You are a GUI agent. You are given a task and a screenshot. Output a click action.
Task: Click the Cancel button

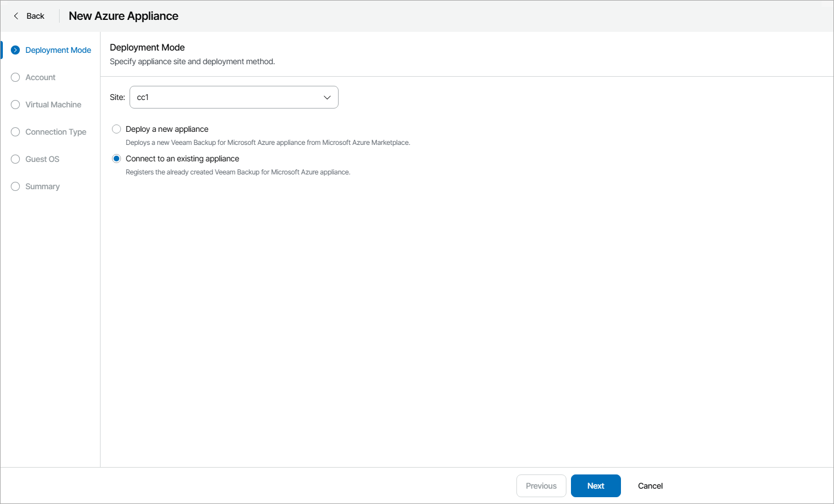pyautogui.click(x=650, y=486)
